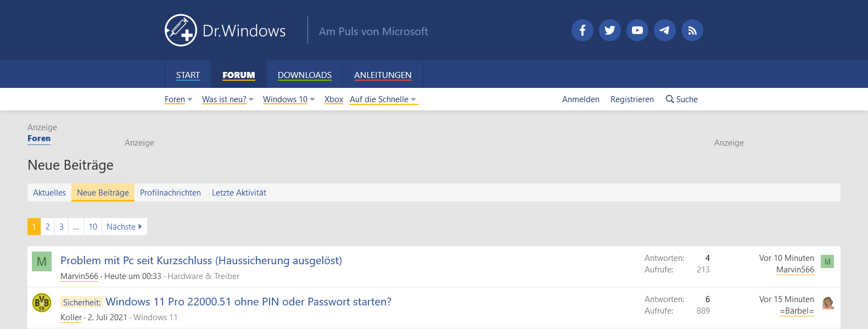Open the Telegram social icon
The width and height of the screenshot is (868, 329).
[x=664, y=30]
